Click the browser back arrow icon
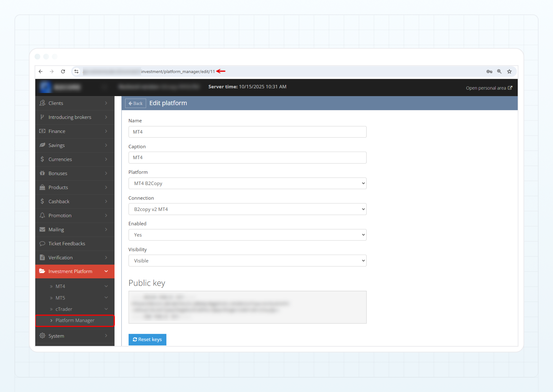 41,71
